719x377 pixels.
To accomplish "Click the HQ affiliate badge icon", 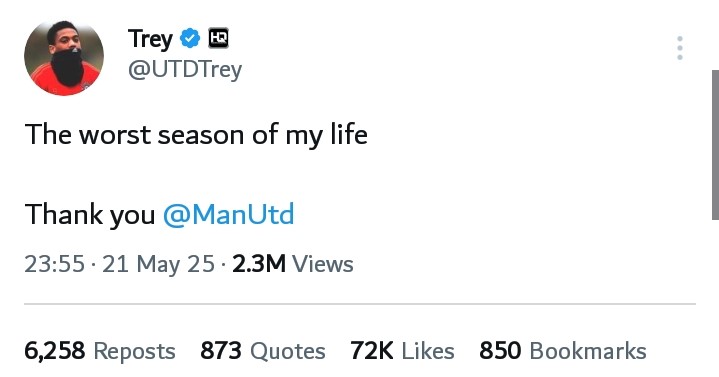I will (x=218, y=38).
